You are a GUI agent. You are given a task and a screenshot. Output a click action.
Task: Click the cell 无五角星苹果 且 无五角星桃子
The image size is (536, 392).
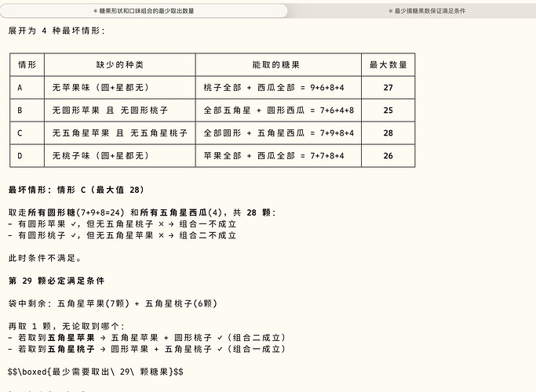[x=119, y=133]
